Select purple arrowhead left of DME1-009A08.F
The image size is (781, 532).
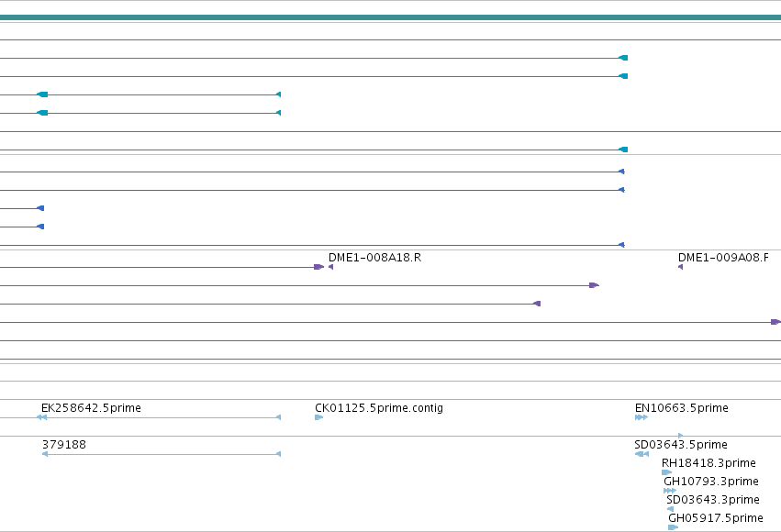pos(680,267)
